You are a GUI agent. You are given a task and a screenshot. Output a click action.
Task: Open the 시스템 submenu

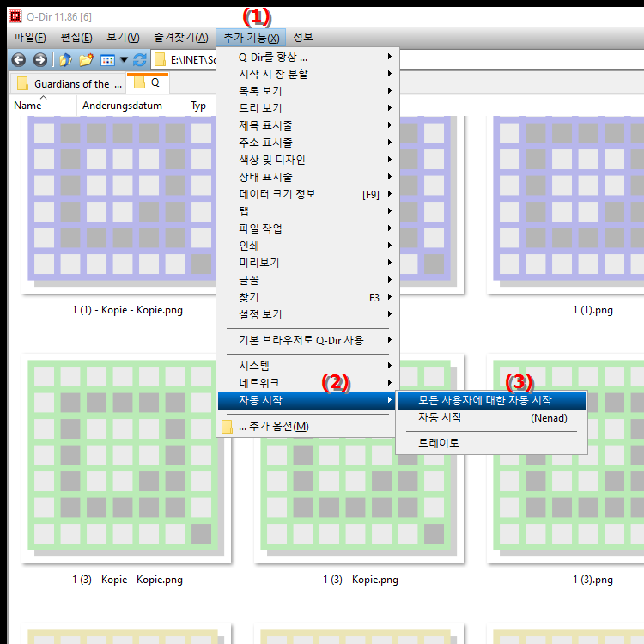point(307,366)
